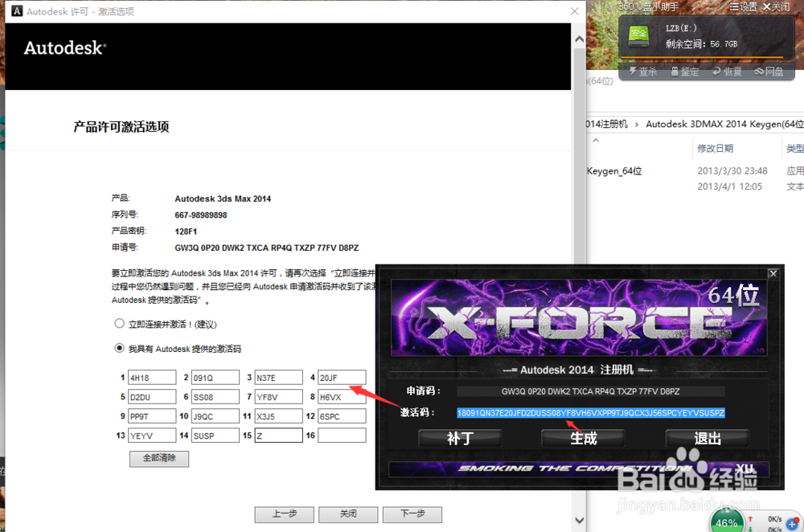Focus activation field 6 containing SS08
The image size is (804, 532).
(x=215, y=397)
